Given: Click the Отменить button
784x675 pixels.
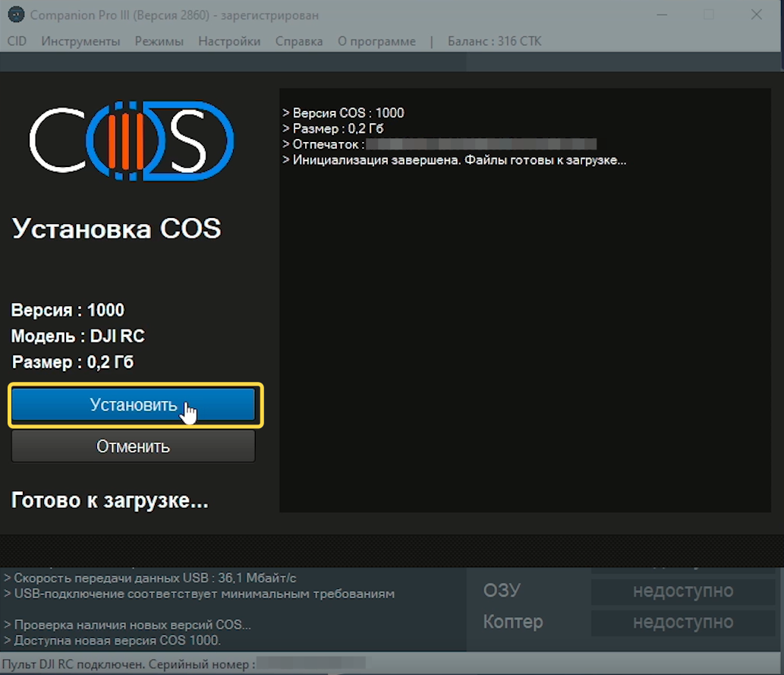Looking at the screenshot, I should click(x=134, y=446).
